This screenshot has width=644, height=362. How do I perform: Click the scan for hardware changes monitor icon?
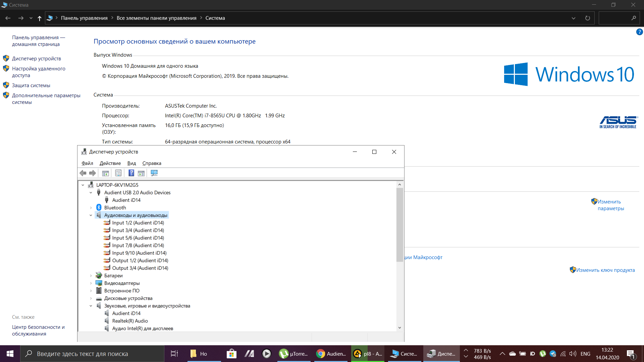coord(154,173)
